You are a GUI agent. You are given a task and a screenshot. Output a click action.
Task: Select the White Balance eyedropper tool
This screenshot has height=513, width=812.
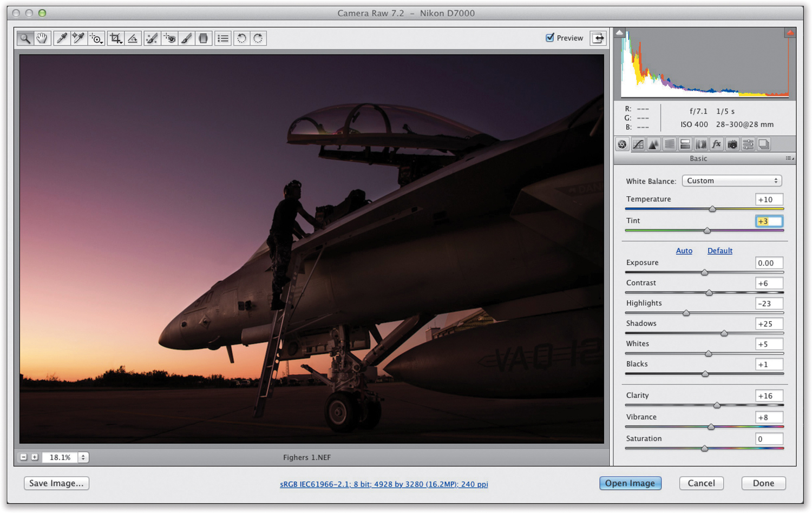(62, 38)
